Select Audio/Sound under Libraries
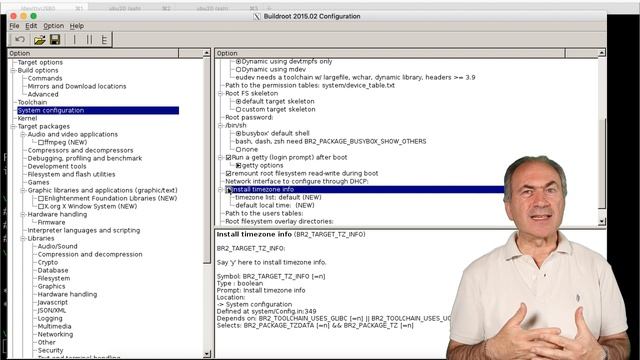Viewport: 640px width, 360px height. [x=57, y=247]
